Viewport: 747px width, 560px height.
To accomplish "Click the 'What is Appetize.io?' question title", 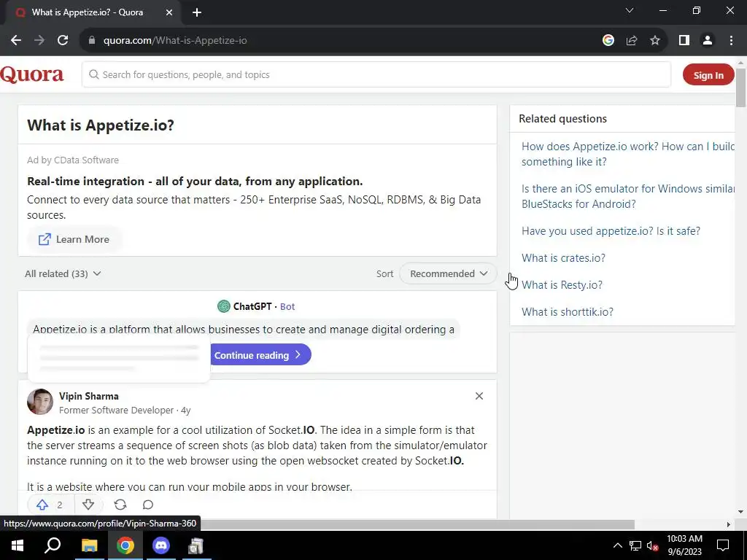I will point(101,125).
